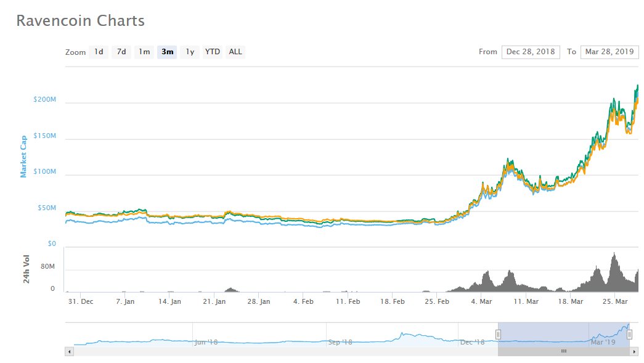This screenshot has height=363, width=644.
Task: Click the 31. Dec date label
Action: click(x=81, y=301)
